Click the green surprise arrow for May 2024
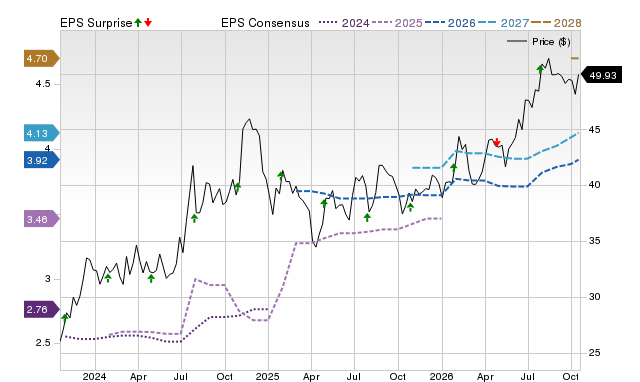 coord(151,278)
